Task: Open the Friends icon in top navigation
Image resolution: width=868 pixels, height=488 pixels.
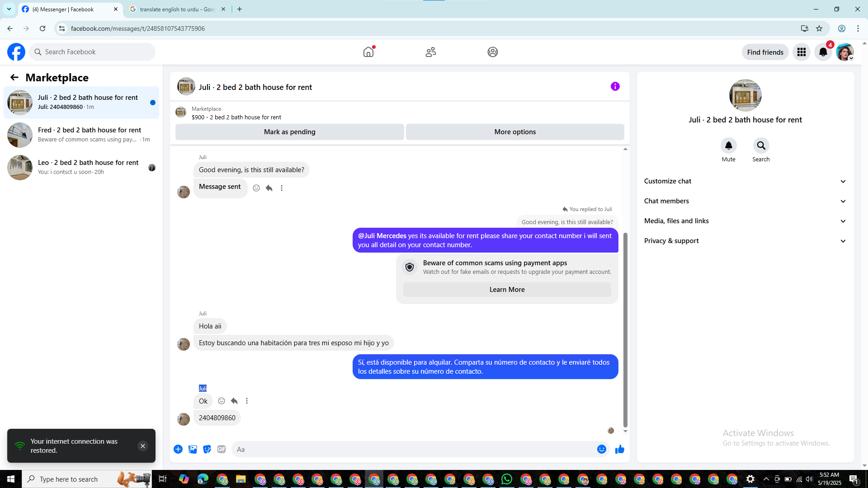Action: coord(431,52)
